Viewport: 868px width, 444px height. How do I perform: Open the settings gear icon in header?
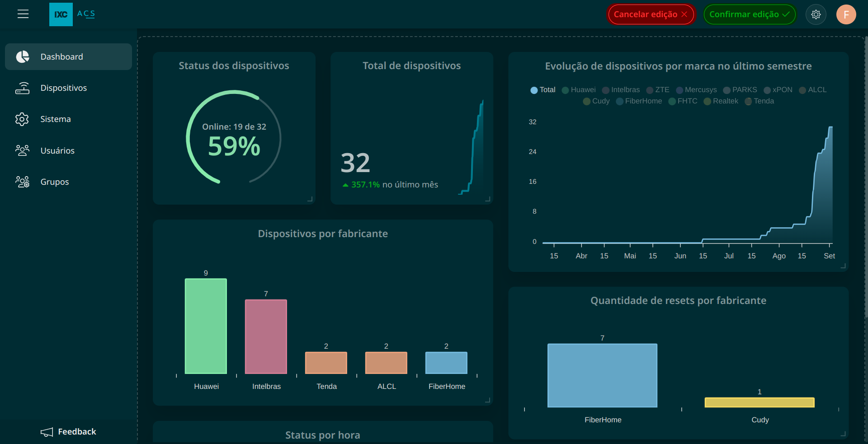pos(816,14)
